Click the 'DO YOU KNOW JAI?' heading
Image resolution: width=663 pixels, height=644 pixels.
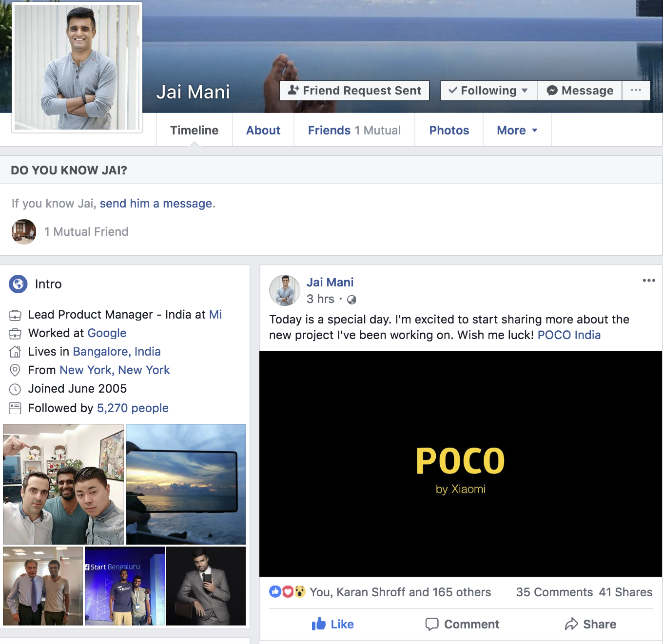point(69,170)
